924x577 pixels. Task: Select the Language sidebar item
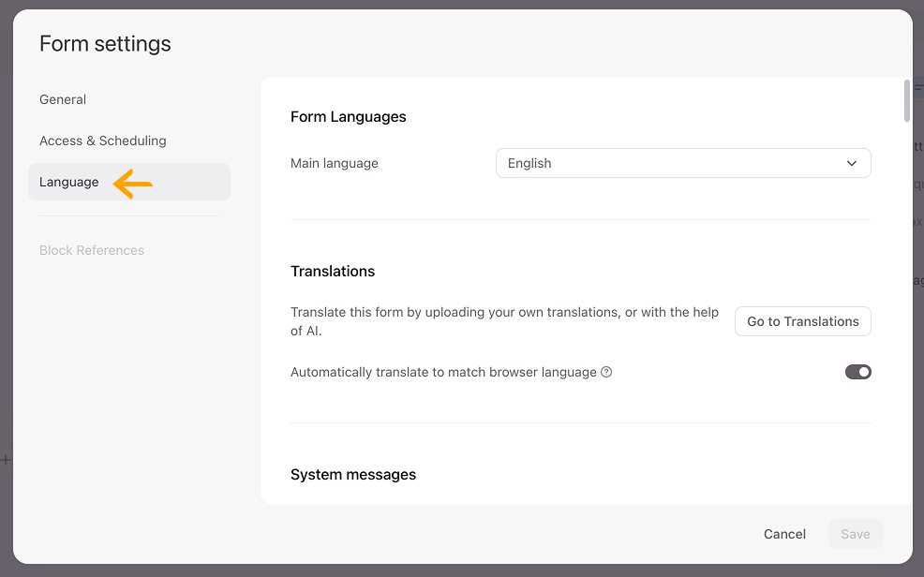pyautogui.click(x=69, y=182)
